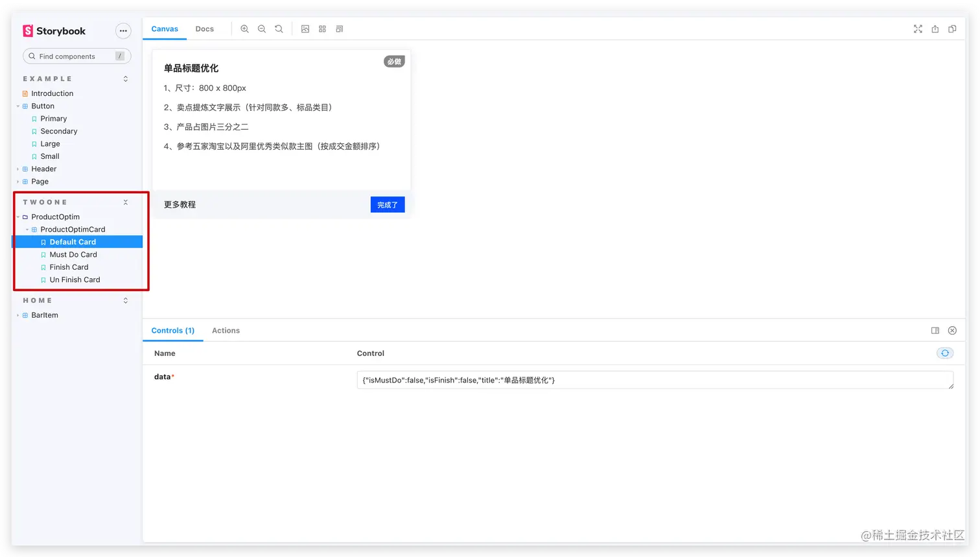Select the Secondary story
The image size is (980, 557).
[58, 132]
